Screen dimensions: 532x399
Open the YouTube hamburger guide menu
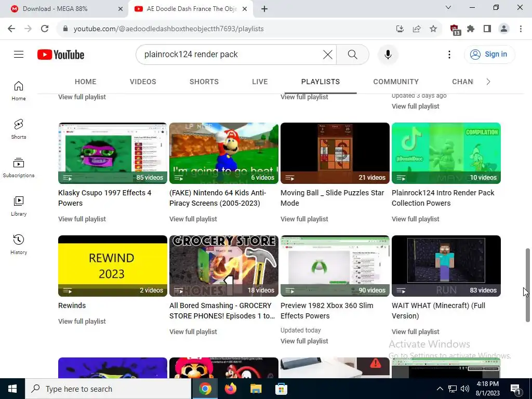[x=19, y=54]
